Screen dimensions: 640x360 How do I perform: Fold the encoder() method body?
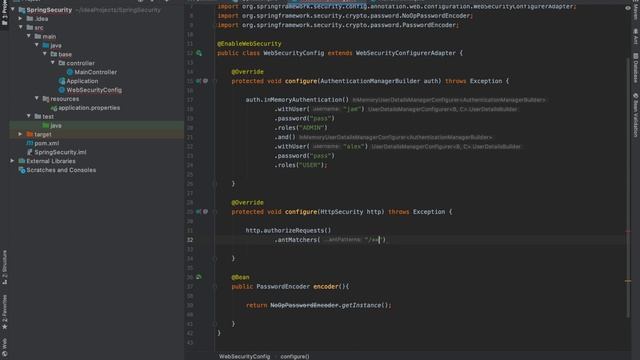click(215, 287)
